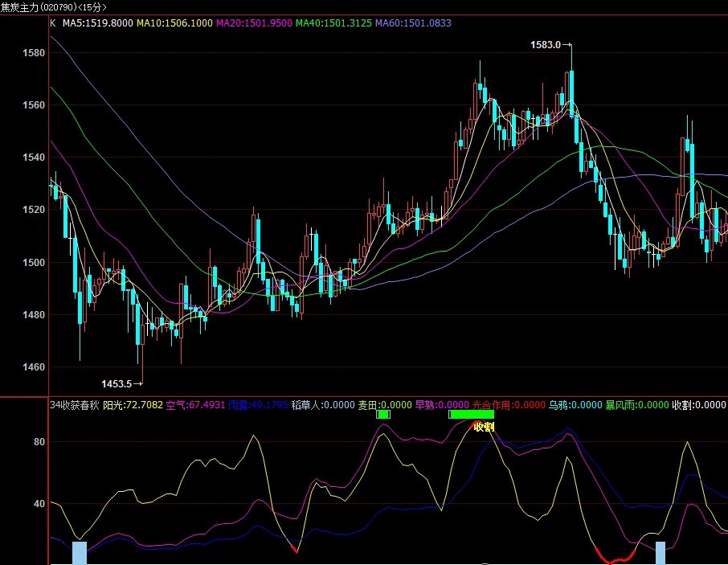Select the 乌鸦:0.0000 indicator value

(x=575, y=405)
